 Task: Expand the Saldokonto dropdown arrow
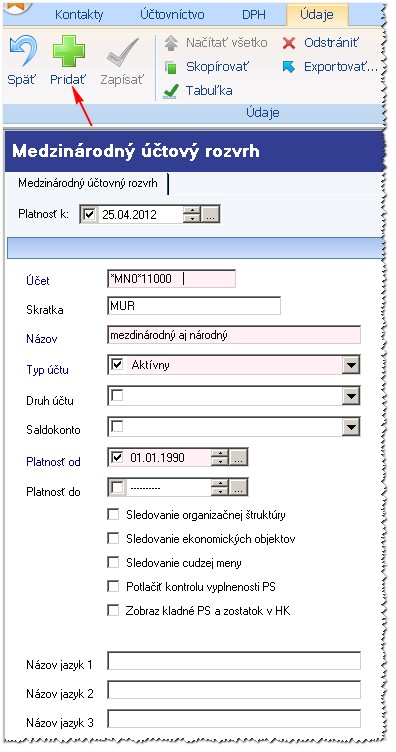click(x=351, y=427)
